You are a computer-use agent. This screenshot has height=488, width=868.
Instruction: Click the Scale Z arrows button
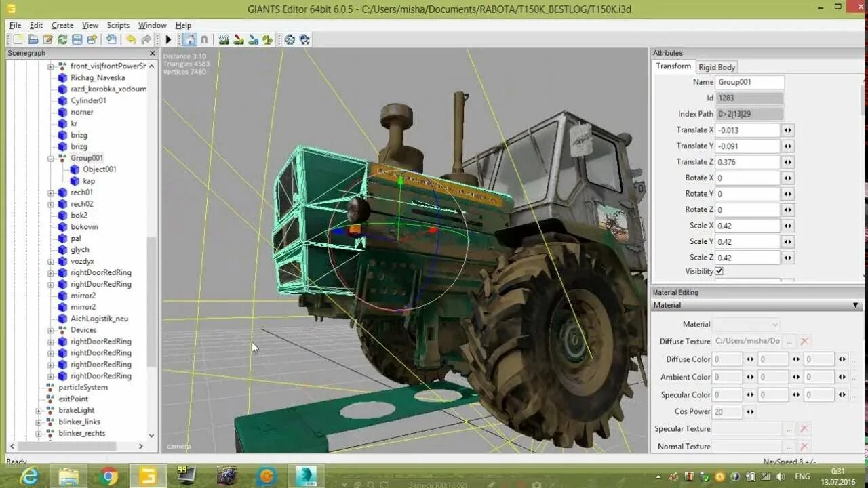click(787, 258)
